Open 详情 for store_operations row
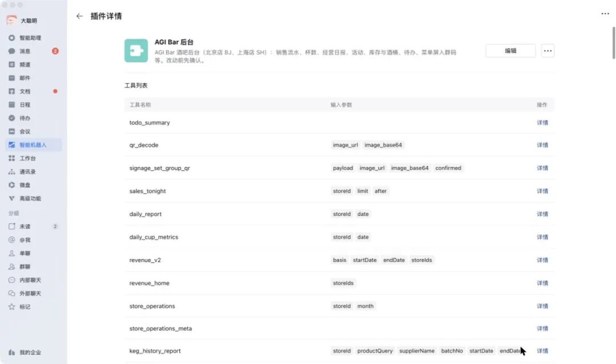This screenshot has width=616, height=364. coord(542,306)
